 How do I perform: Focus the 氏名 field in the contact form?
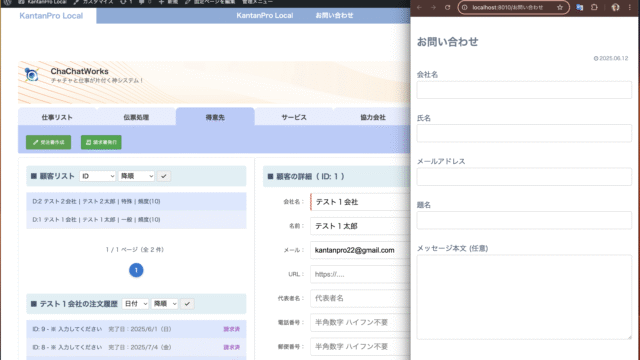(x=524, y=133)
